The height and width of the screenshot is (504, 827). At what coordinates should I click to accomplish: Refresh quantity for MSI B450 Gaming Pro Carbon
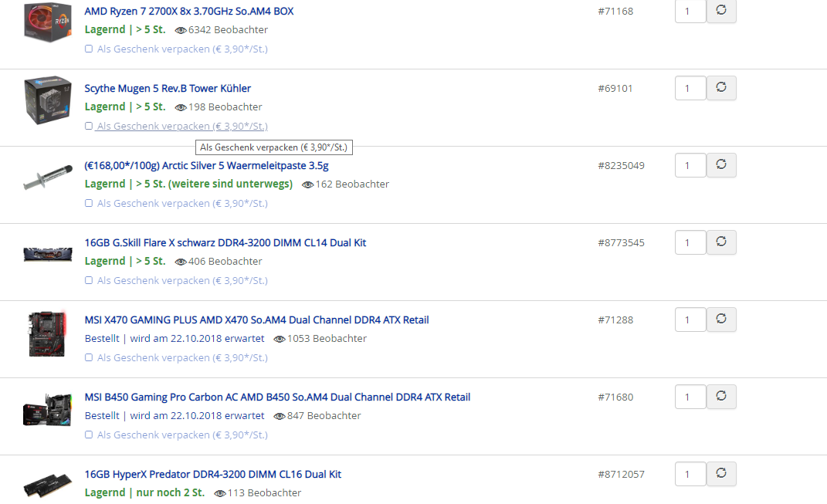(x=721, y=396)
